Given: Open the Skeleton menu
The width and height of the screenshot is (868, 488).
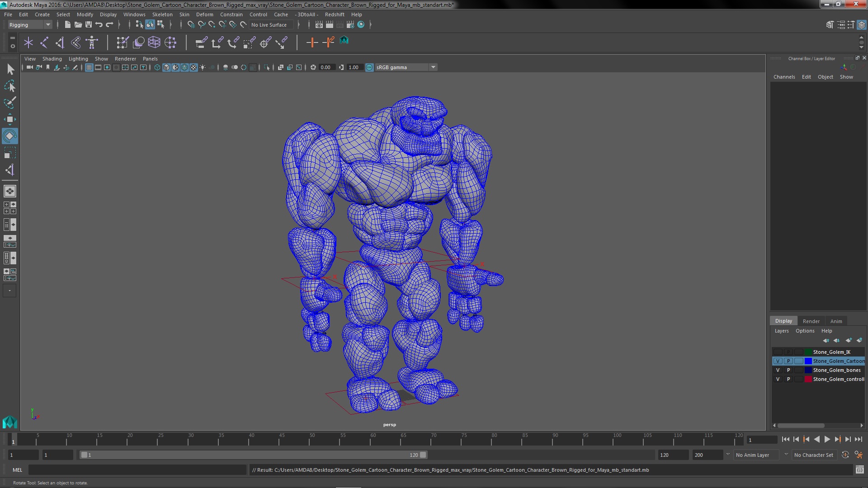Looking at the screenshot, I should point(162,14).
